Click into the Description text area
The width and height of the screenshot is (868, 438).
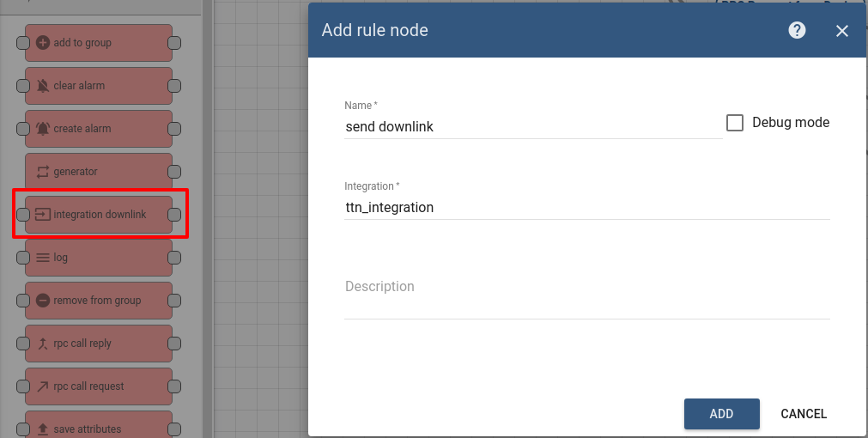[x=586, y=292]
